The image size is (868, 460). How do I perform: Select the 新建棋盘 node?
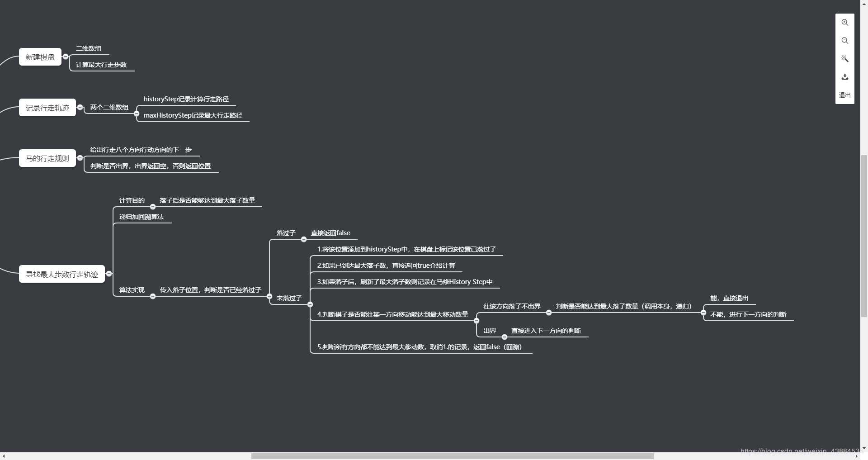40,57
